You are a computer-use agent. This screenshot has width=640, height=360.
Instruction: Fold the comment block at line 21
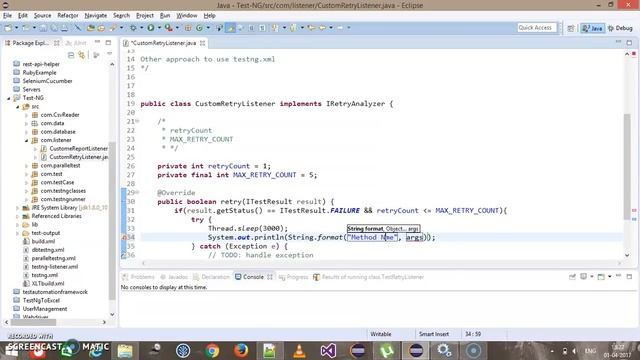[138, 121]
